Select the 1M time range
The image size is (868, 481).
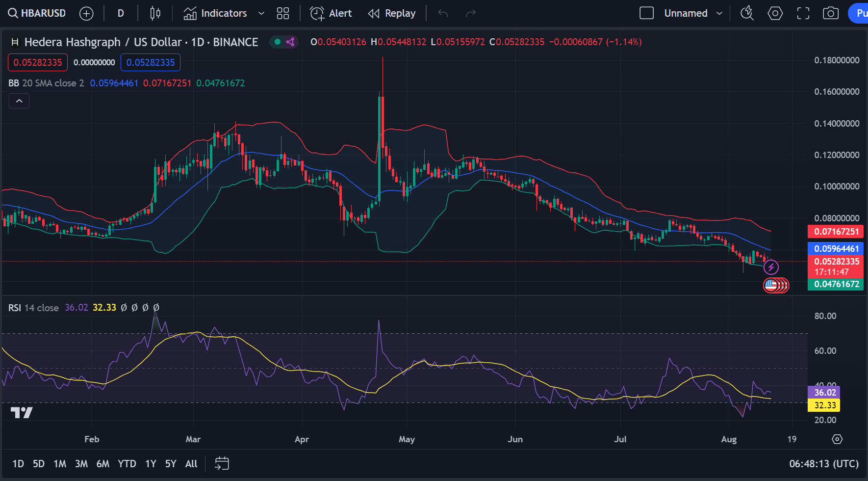pyautogui.click(x=60, y=464)
